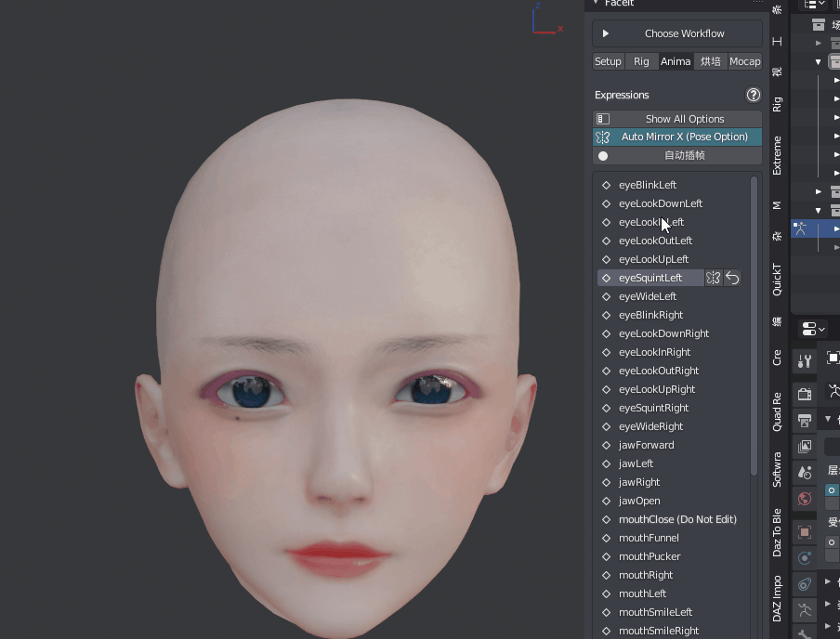Click the Show All Options panel icon
The width and height of the screenshot is (840, 639).
[603, 119]
